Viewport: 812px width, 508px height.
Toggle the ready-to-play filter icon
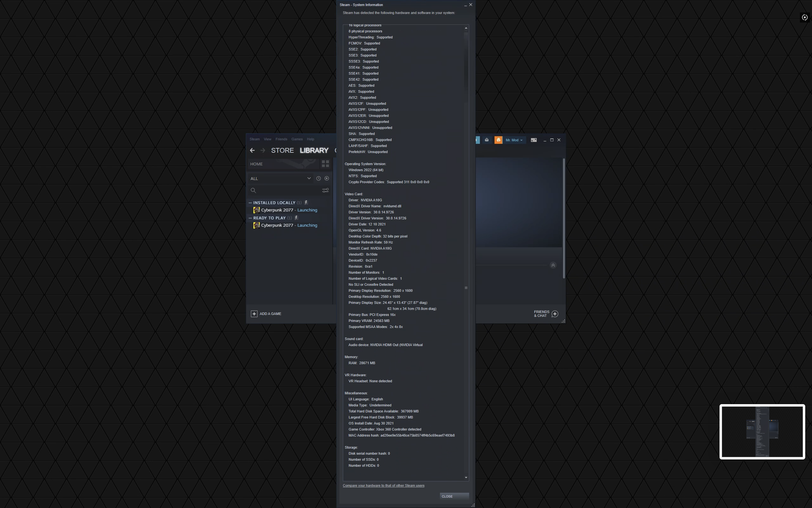coord(326,178)
